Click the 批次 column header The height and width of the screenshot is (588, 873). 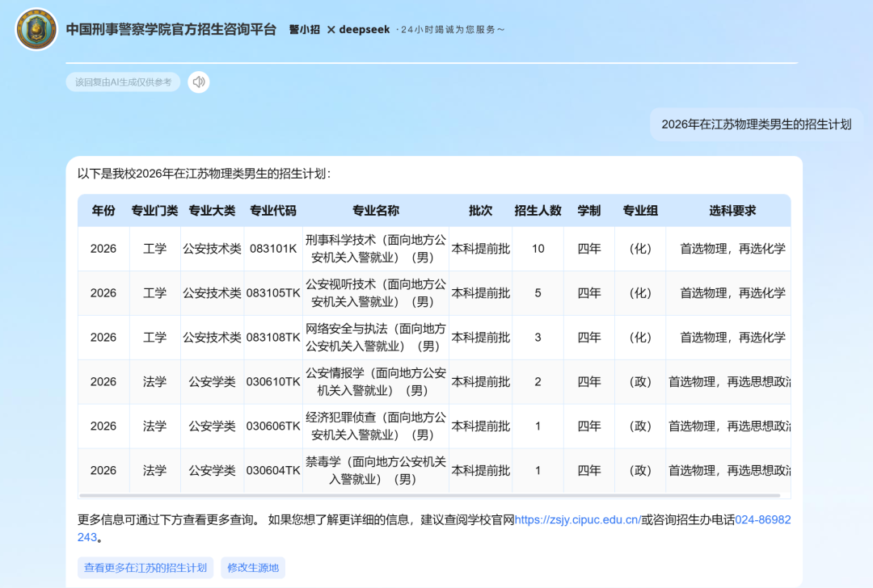(x=480, y=210)
